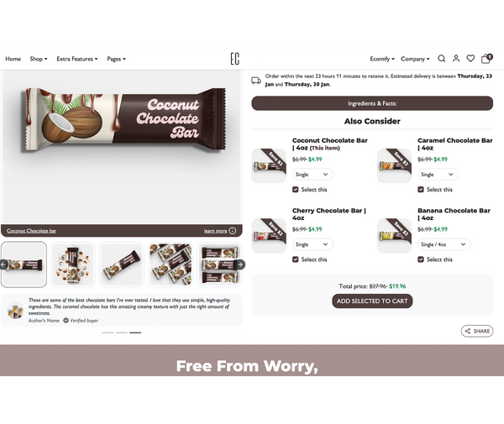Uncheck Select this for Coconut Chocolate Bar

point(296,190)
